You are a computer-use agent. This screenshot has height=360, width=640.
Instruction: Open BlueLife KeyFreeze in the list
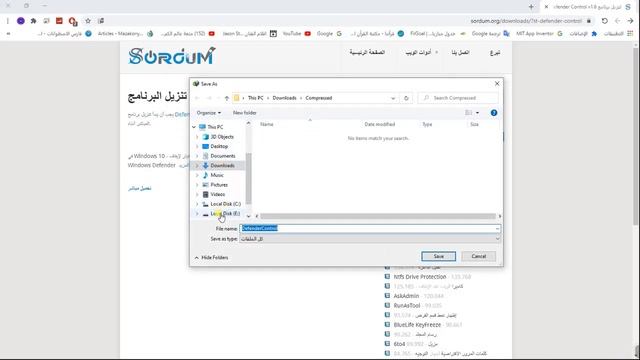tap(417, 324)
